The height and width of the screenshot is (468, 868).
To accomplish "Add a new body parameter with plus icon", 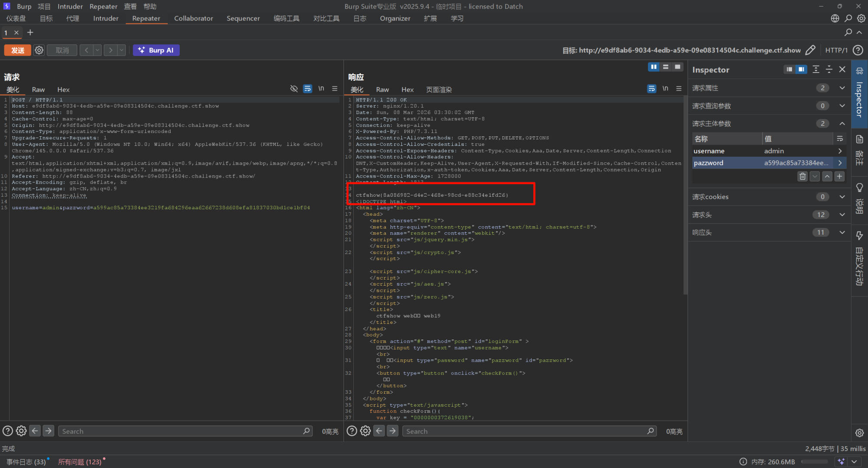I will point(839,176).
